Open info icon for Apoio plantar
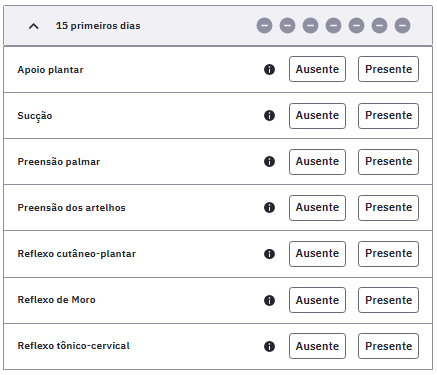The image size is (437, 375). (269, 69)
